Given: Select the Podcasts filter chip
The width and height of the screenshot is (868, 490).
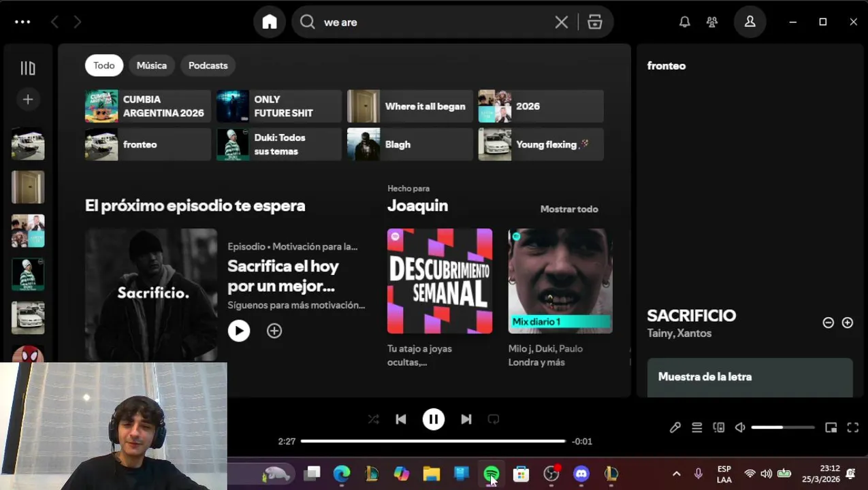Looking at the screenshot, I should point(208,65).
